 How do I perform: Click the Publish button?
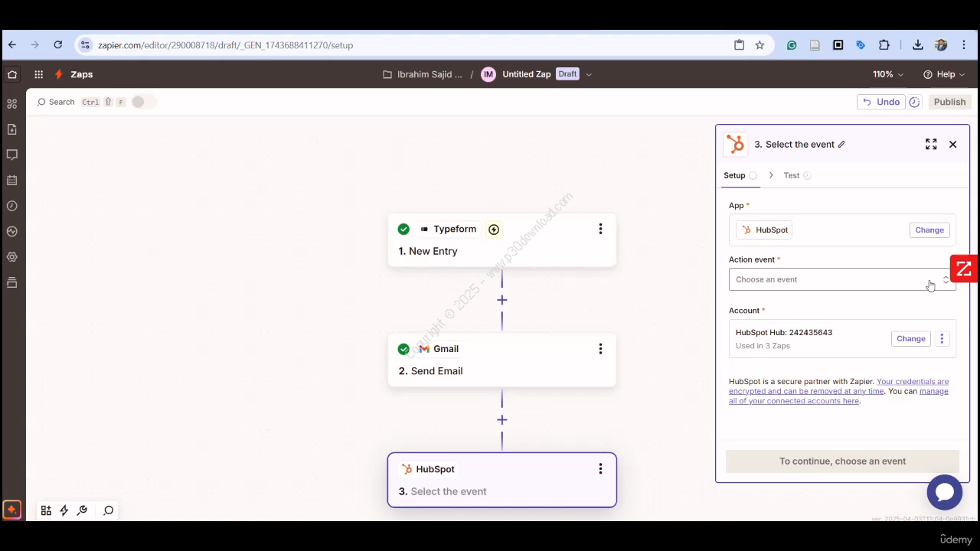pyautogui.click(x=949, y=102)
